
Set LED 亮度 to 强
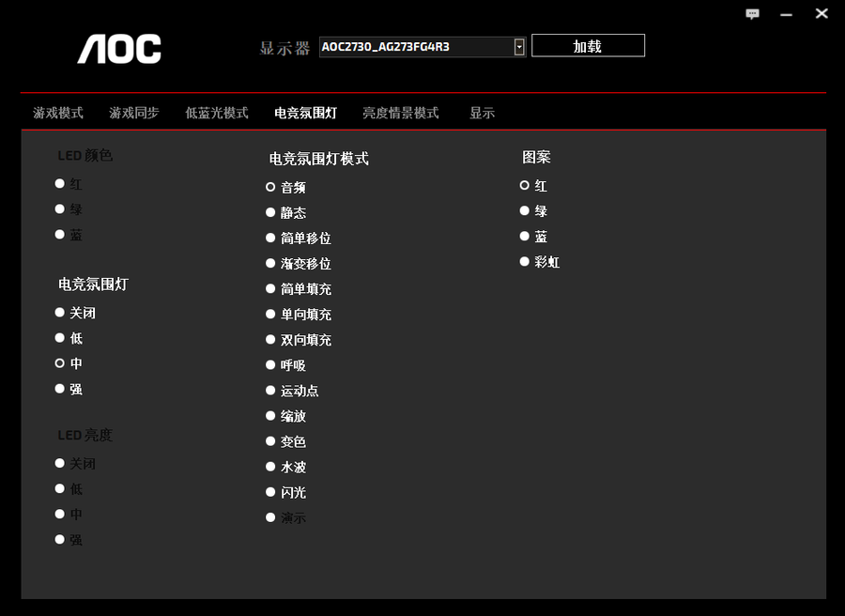click(x=60, y=540)
